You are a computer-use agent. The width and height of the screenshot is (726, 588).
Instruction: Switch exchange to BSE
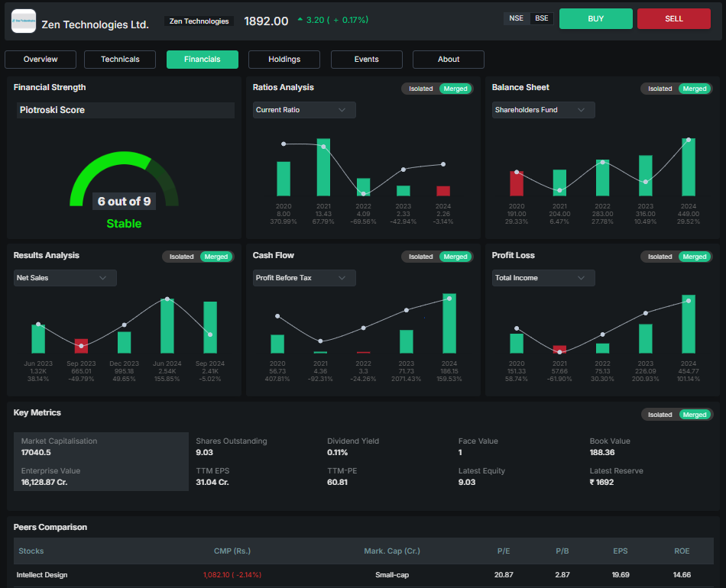541,18
